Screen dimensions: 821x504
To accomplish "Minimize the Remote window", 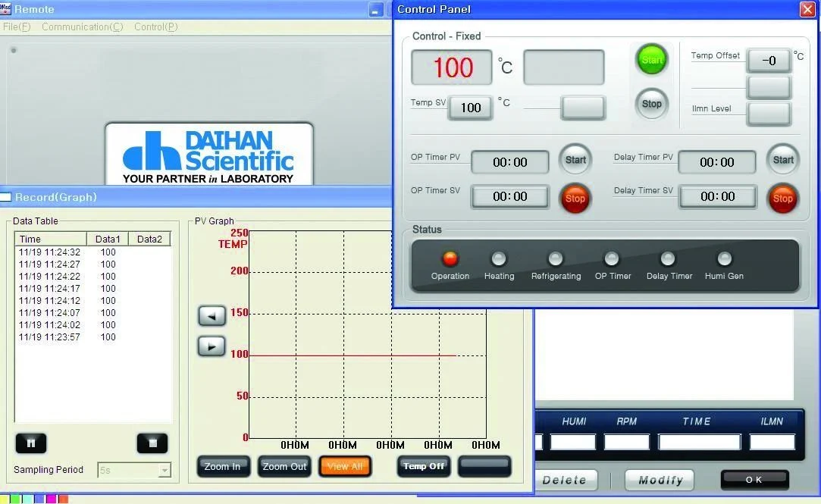I will click(x=375, y=9).
